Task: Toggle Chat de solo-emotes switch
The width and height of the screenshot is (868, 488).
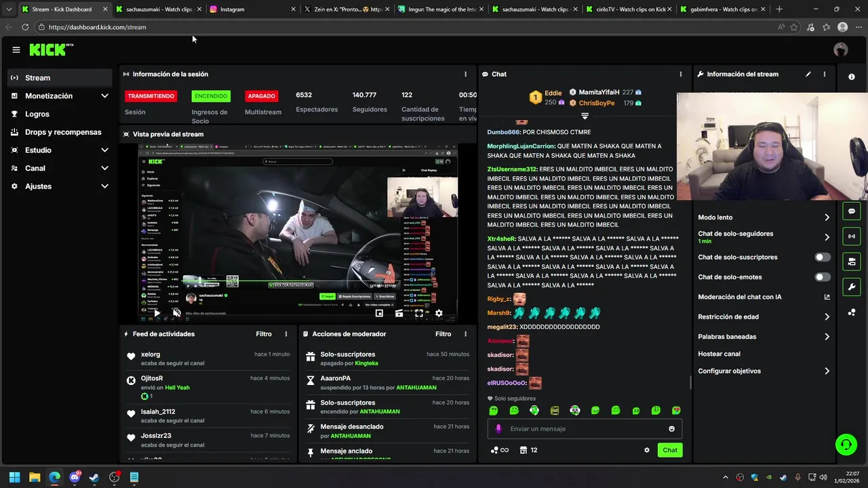Action: 822,277
